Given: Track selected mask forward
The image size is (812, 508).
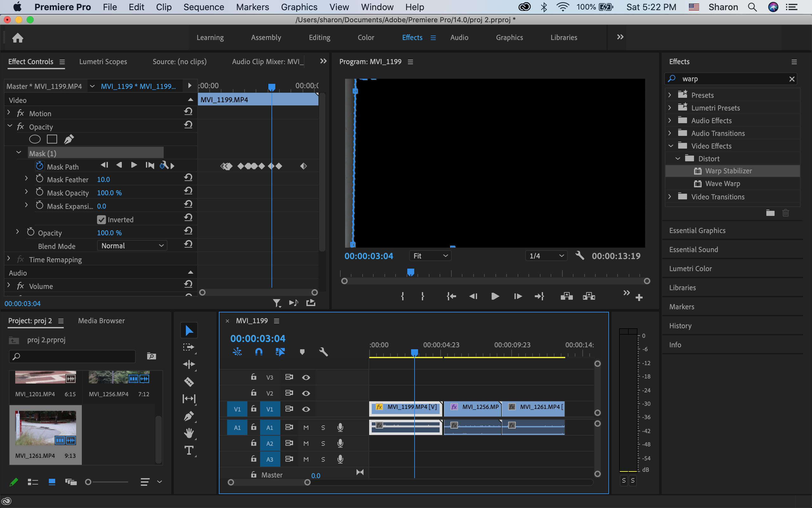Looking at the screenshot, I should pyautogui.click(x=134, y=165).
